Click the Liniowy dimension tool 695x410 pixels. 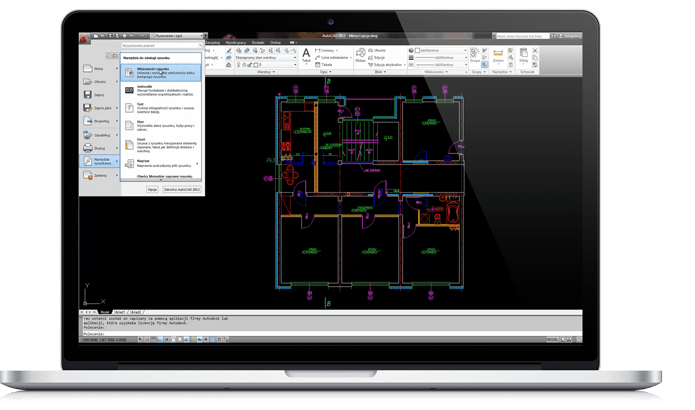click(x=325, y=51)
